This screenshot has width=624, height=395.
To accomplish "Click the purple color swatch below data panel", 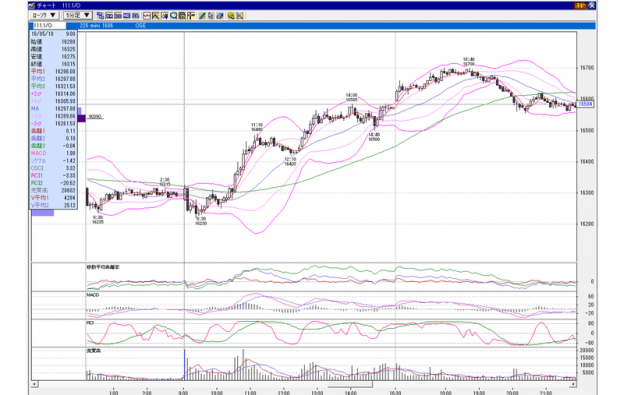I will [x=43, y=213].
